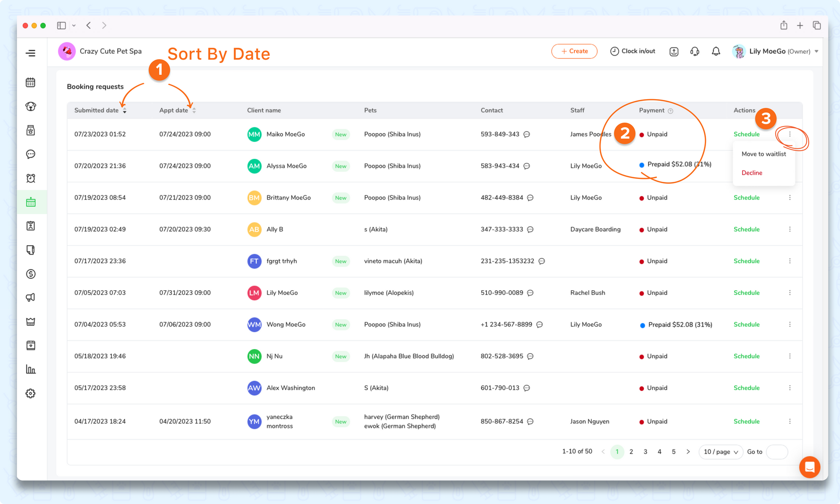
Task: Click the pet face sidebar icon
Action: coord(30,106)
